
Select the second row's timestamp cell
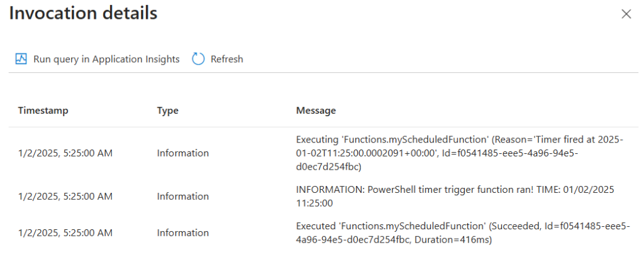click(x=65, y=197)
